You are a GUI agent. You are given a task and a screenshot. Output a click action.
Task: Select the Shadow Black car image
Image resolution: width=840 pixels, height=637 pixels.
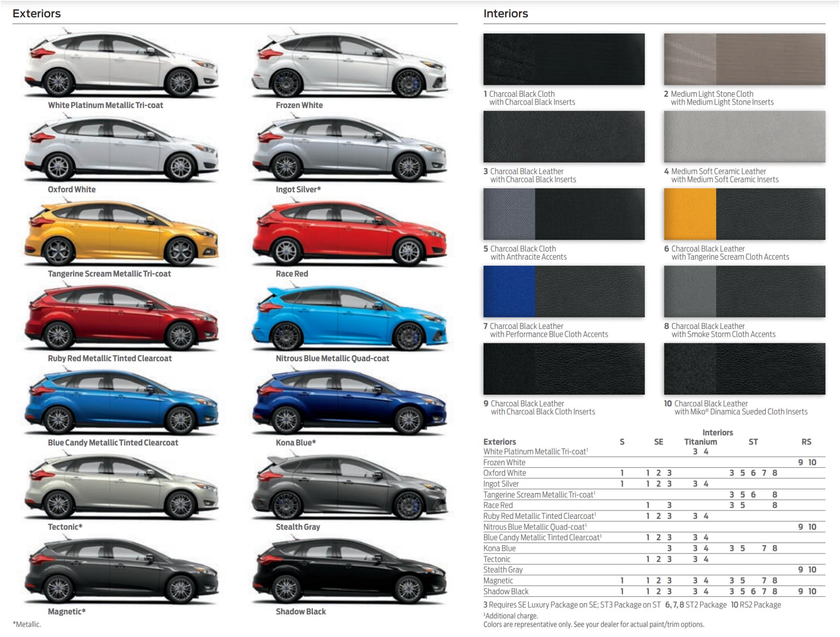349,570
